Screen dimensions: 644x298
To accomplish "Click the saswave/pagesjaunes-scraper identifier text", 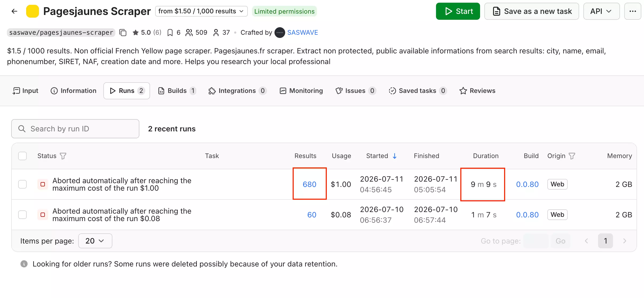I will (61, 33).
